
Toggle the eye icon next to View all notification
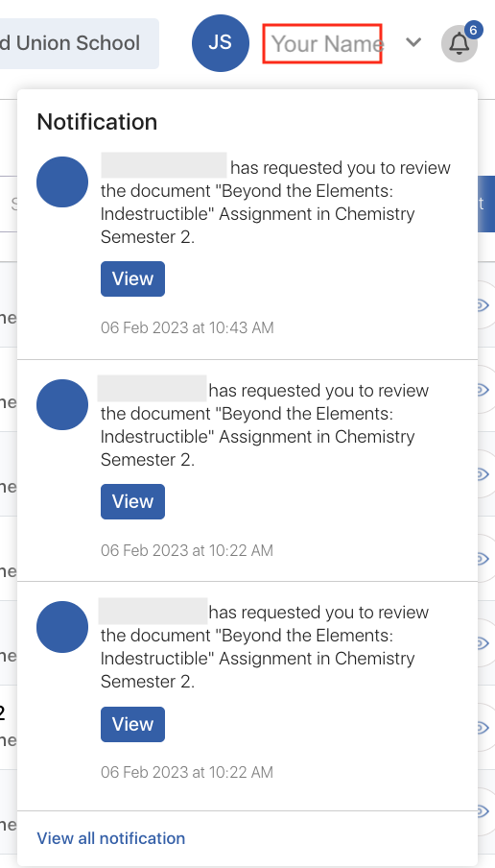tap(483, 811)
